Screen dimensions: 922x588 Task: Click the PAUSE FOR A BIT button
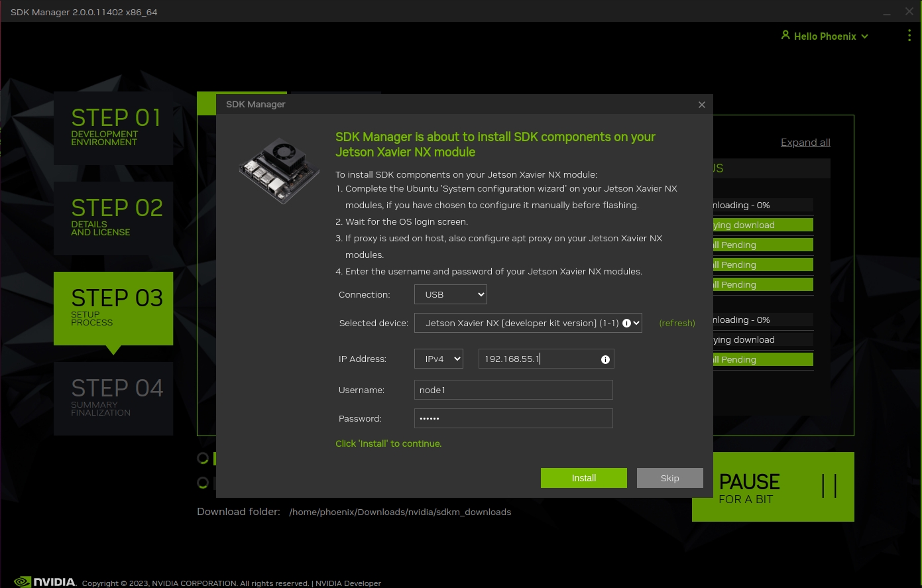pyautogui.click(x=773, y=487)
